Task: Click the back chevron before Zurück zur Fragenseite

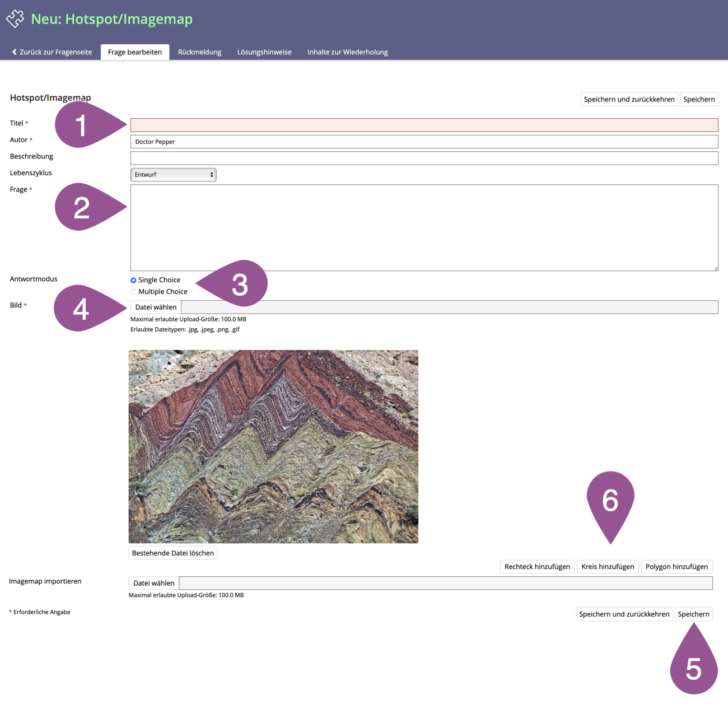Action: click(x=14, y=52)
